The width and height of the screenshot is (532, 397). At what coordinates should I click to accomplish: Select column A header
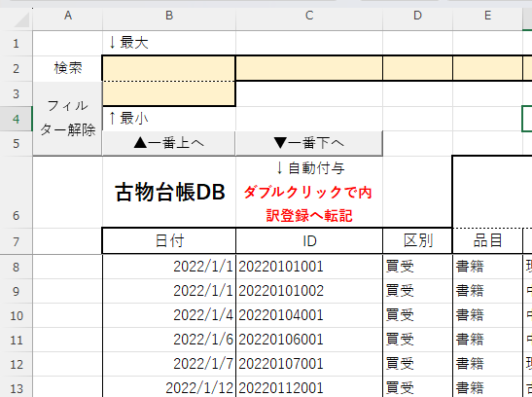[x=68, y=16]
